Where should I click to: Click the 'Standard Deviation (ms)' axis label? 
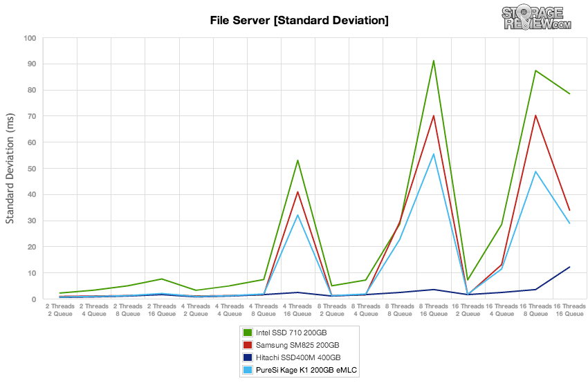click(10, 168)
